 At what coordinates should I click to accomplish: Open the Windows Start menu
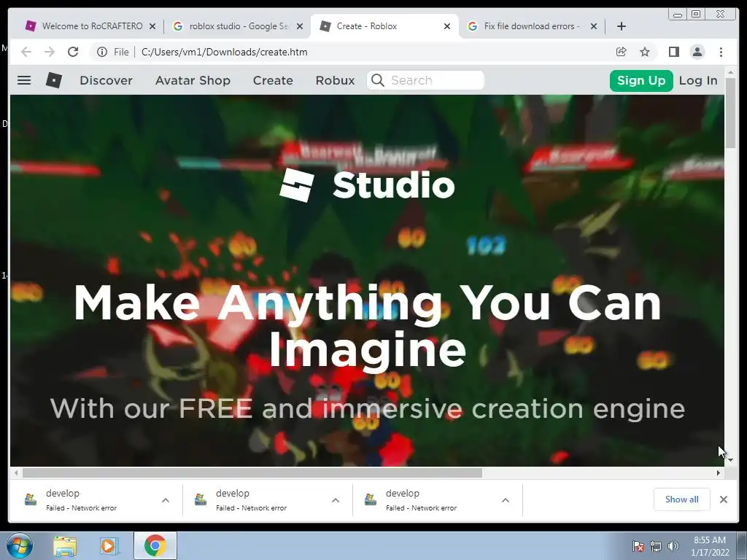(20, 545)
